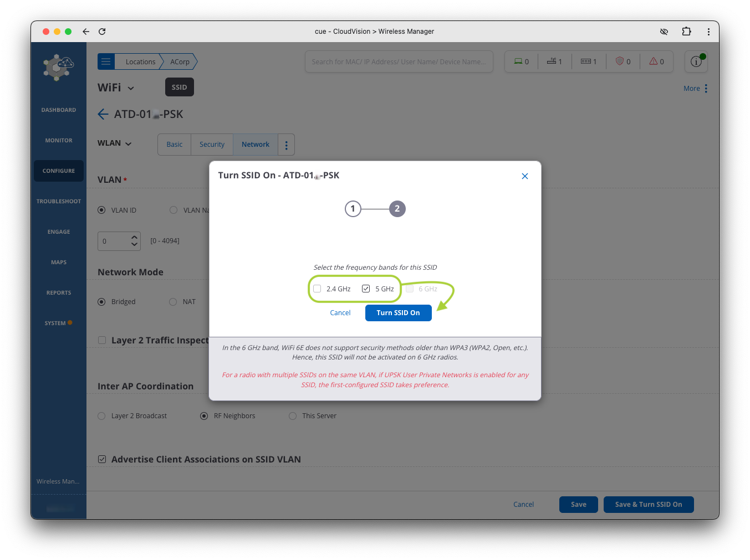
Task: Open the Basic tab
Action: 174,145
